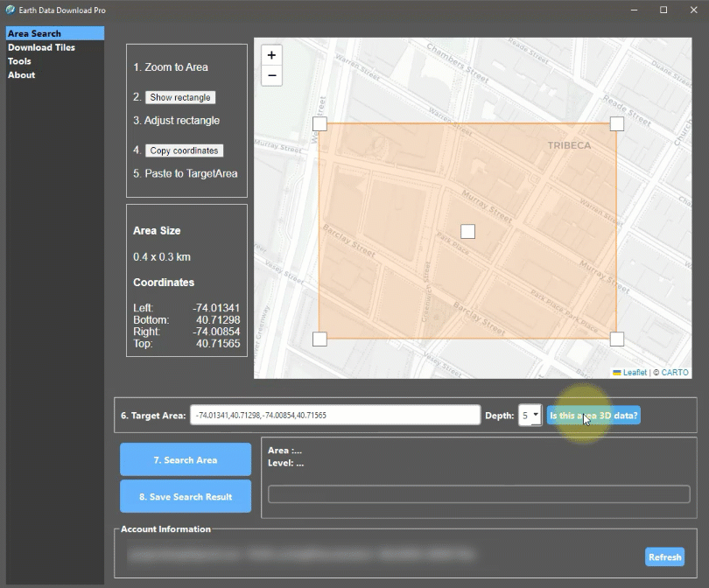
Task: Click the '5. Paste to TargetArea' step
Action: tap(186, 173)
